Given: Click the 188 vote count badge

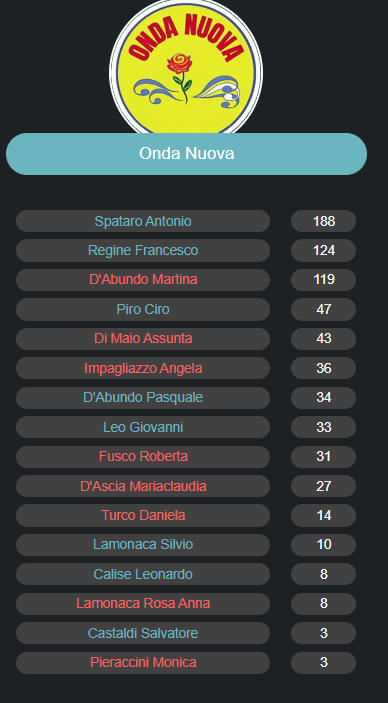Looking at the screenshot, I should pos(323,221).
